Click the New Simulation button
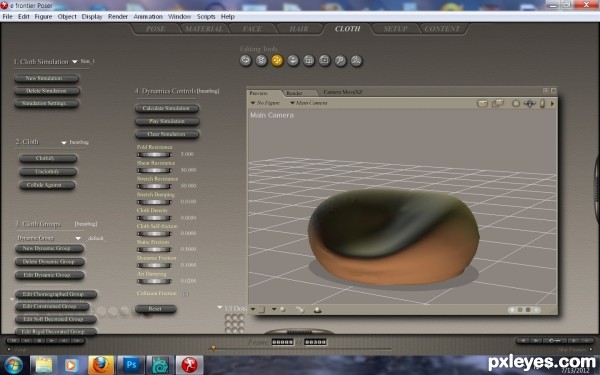The width and height of the screenshot is (600, 375). pyautogui.click(x=46, y=78)
